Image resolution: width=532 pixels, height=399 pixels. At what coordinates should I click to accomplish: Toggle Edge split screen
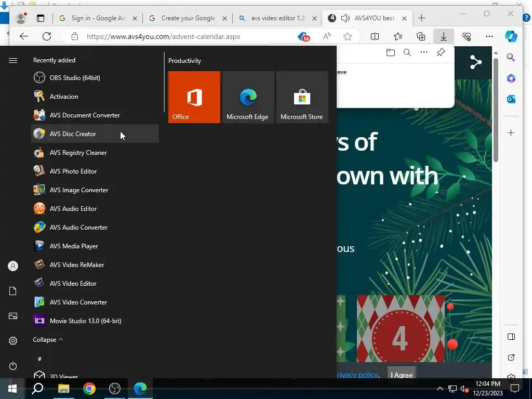tap(375, 36)
